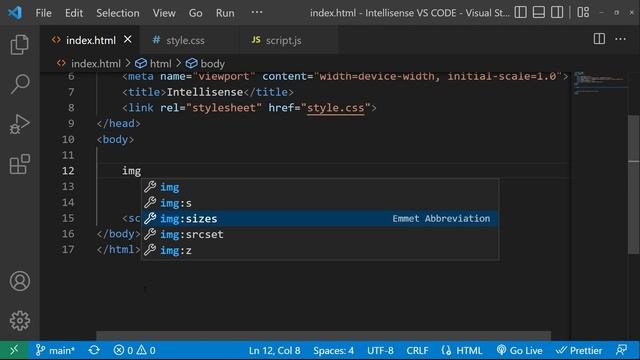Viewport: 640px width, 360px height.
Task: Choose the img:srcset Emmet suggestion
Action: point(320,234)
